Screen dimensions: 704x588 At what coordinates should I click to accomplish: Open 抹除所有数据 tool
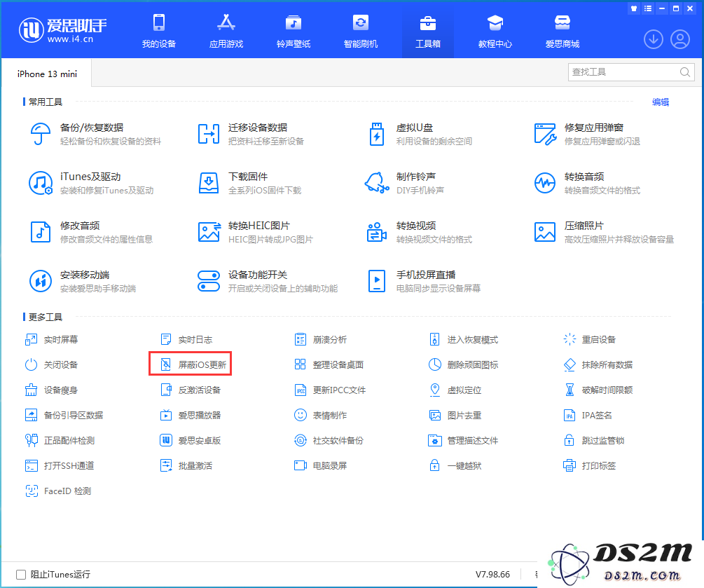(598, 364)
